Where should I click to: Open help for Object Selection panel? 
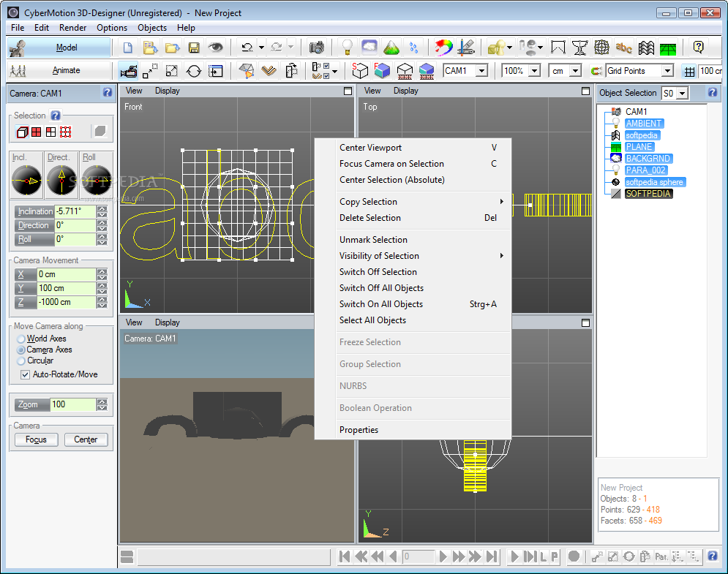click(713, 92)
